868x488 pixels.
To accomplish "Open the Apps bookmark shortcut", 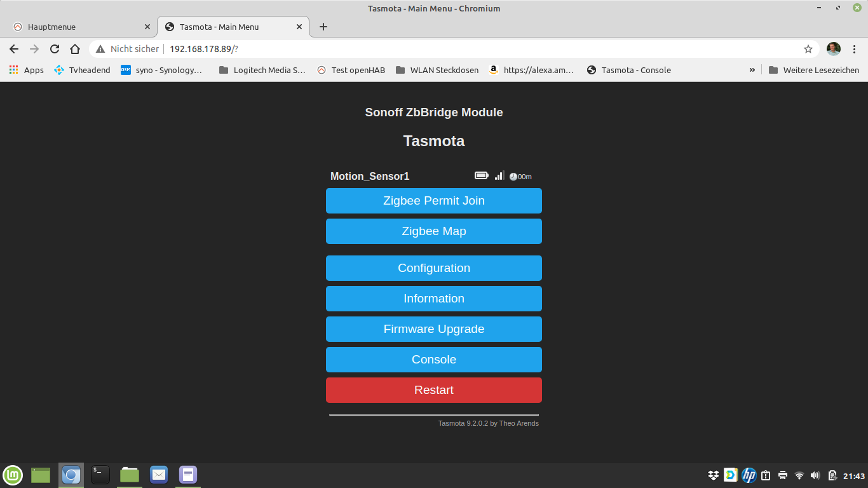I will tap(27, 70).
